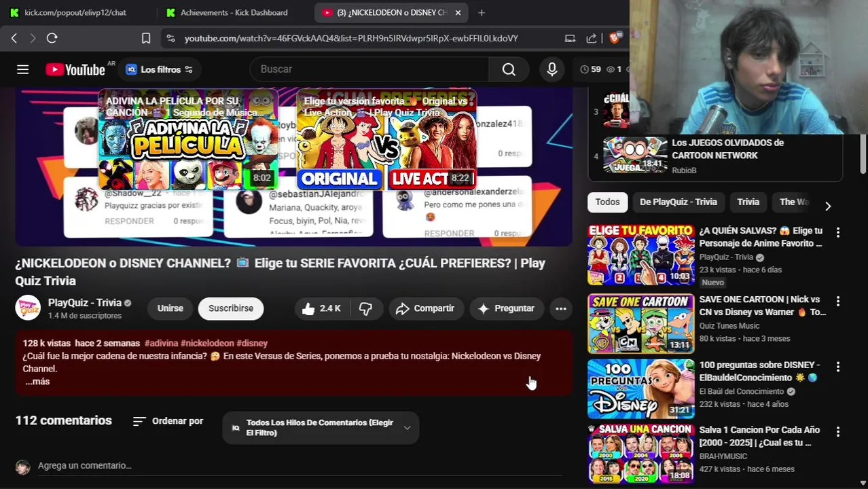This screenshot has width=868, height=489.
Task: Click Quiz Tunes Music channel name
Action: 729,326
